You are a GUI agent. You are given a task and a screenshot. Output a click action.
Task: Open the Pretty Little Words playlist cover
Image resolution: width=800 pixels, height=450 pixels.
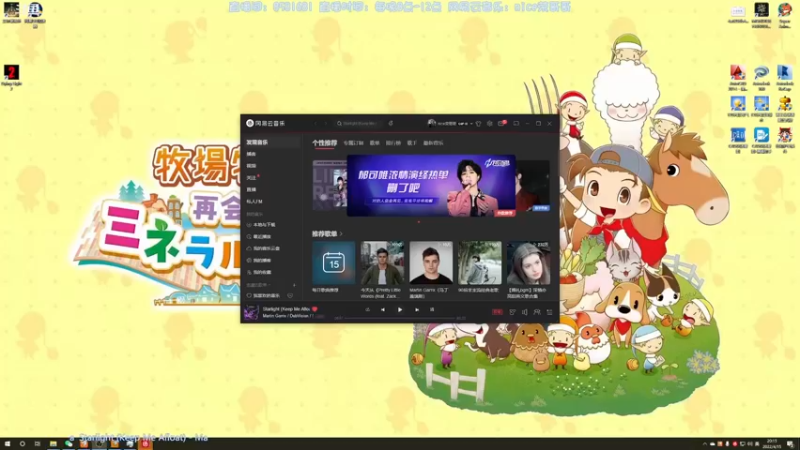tap(382, 263)
